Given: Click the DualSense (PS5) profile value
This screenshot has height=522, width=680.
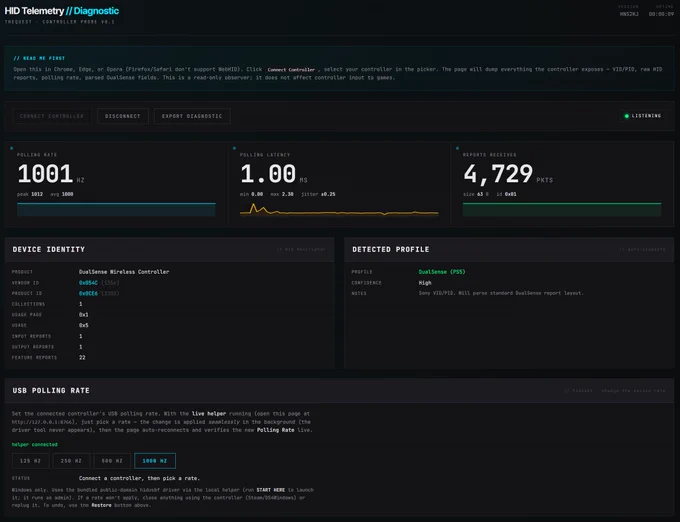Looking at the screenshot, I should [442, 272].
